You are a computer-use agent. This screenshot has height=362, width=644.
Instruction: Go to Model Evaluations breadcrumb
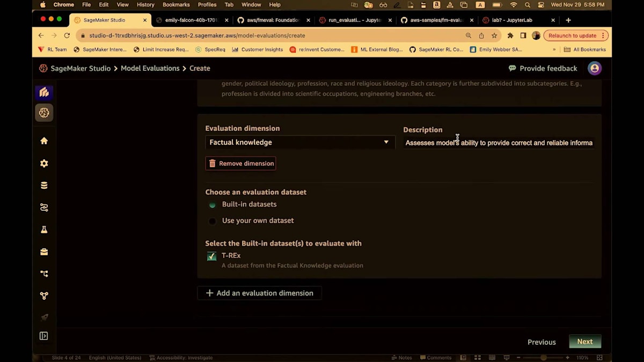pos(150,69)
